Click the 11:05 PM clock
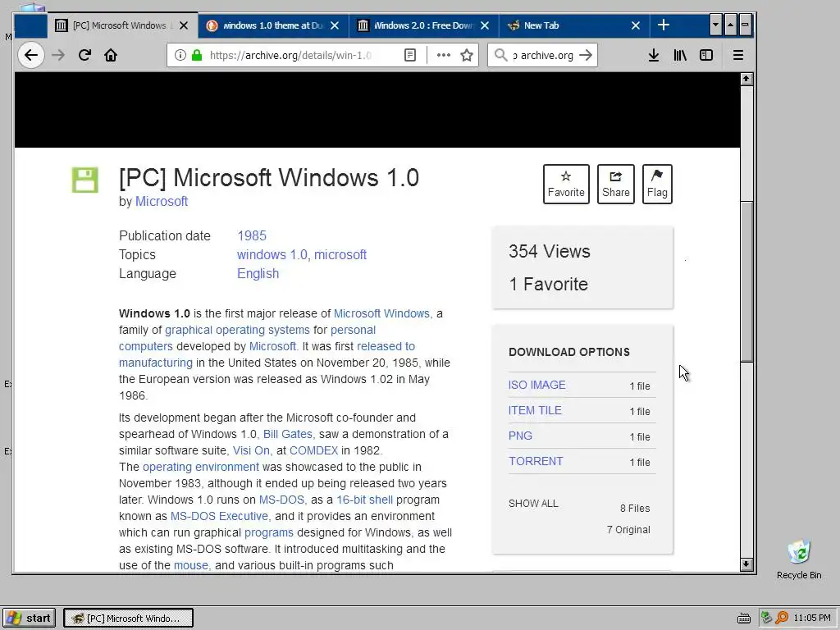840x630 pixels. click(x=811, y=618)
